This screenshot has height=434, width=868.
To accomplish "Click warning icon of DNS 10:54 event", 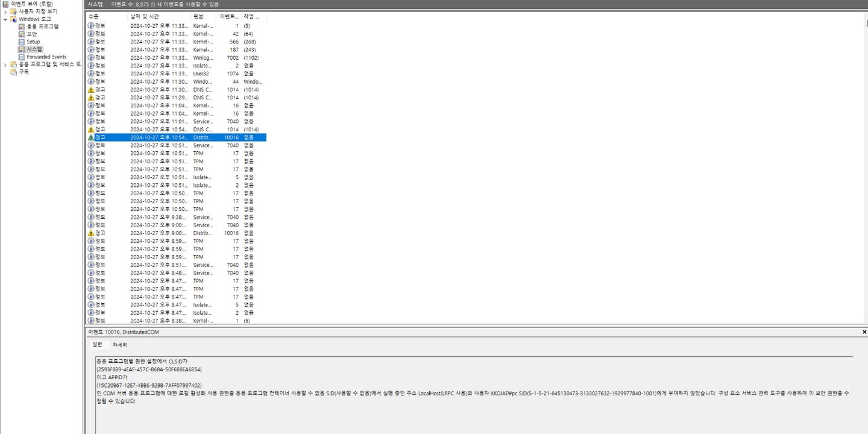I will click(x=91, y=129).
